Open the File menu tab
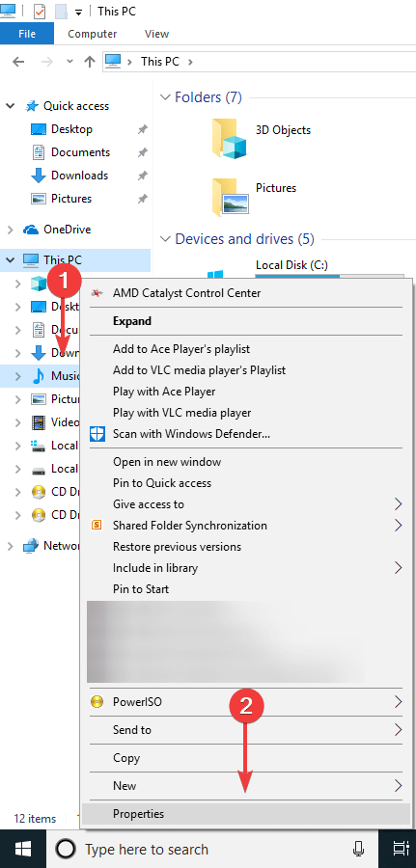This screenshot has height=868, width=416. point(27,34)
